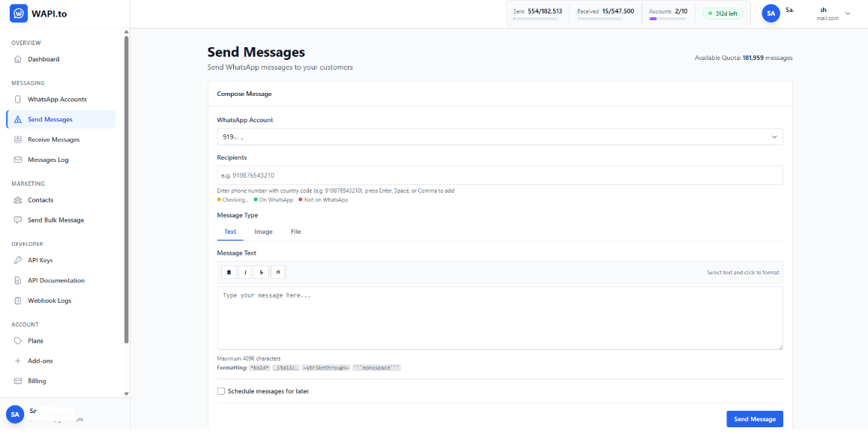This screenshot has width=868, height=434.
Task: Click the Send Messages page heading
Action: [256, 52]
